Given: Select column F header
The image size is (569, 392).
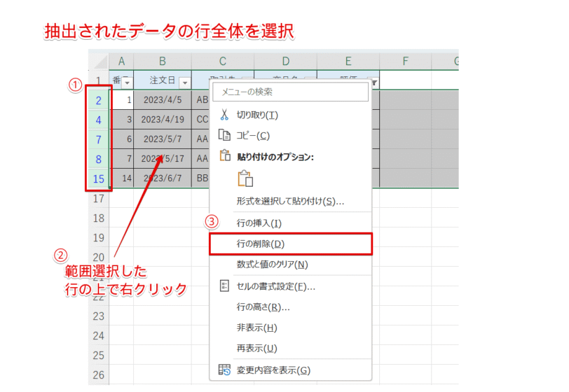Looking at the screenshot, I should click(405, 62).
